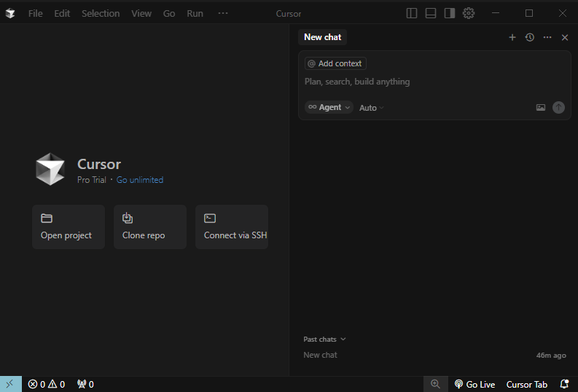Open the Go menu

click(x=169, y=14)
